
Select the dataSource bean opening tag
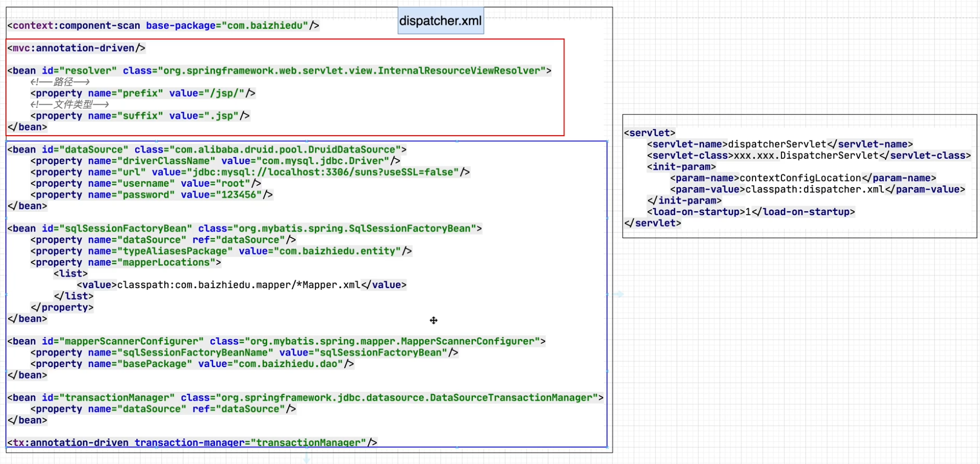pyautogui.click(x=207, y=150)
